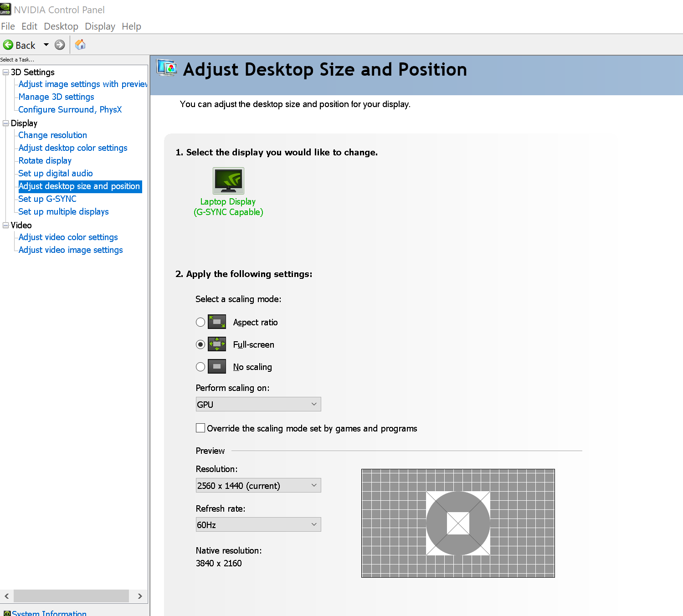
Task: Click the Display category label in tree
Action: [x=24, y=123]
